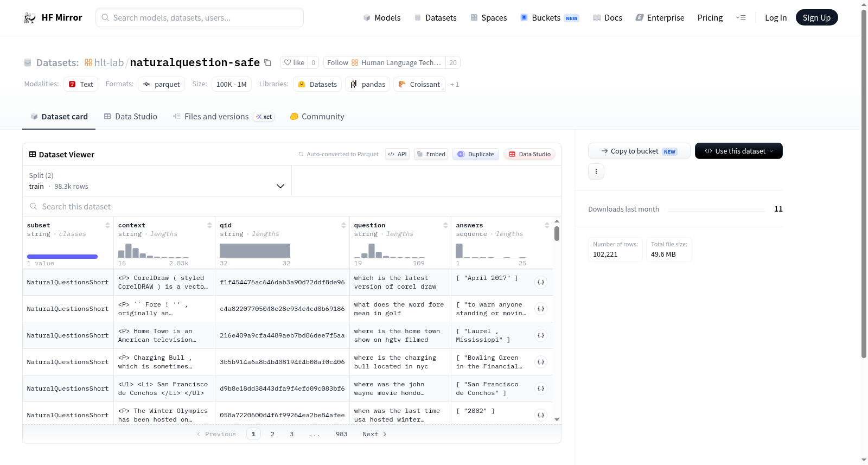
Task: Click Log In
Action: click(776, 17)
